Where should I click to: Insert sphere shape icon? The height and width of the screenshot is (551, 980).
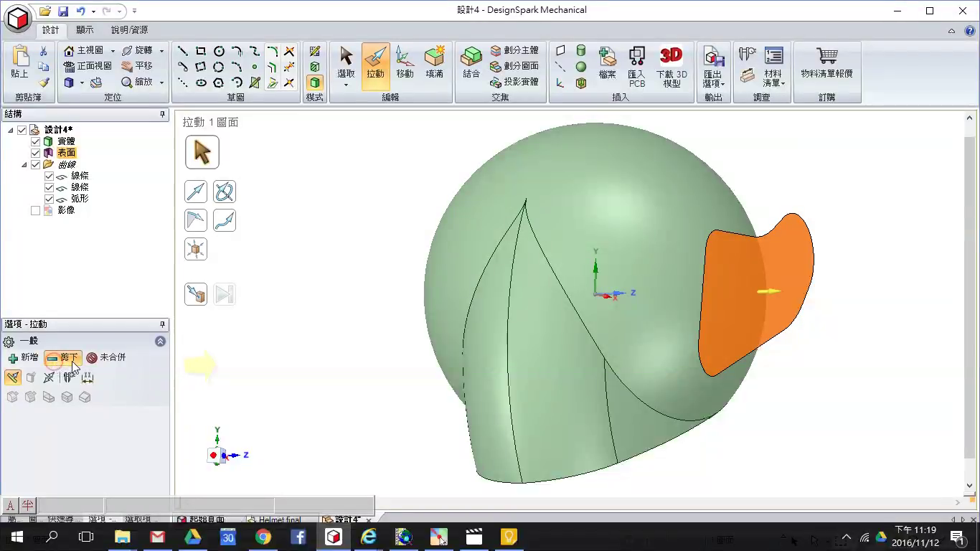coord(581,67)
